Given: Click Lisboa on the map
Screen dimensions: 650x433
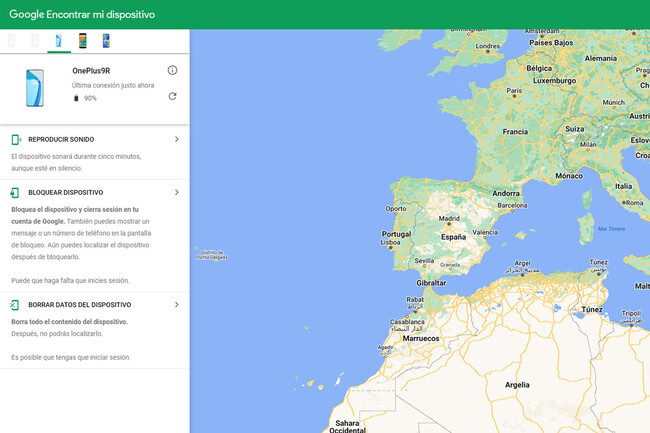Looking at the screenshot, I should [390, 242].
